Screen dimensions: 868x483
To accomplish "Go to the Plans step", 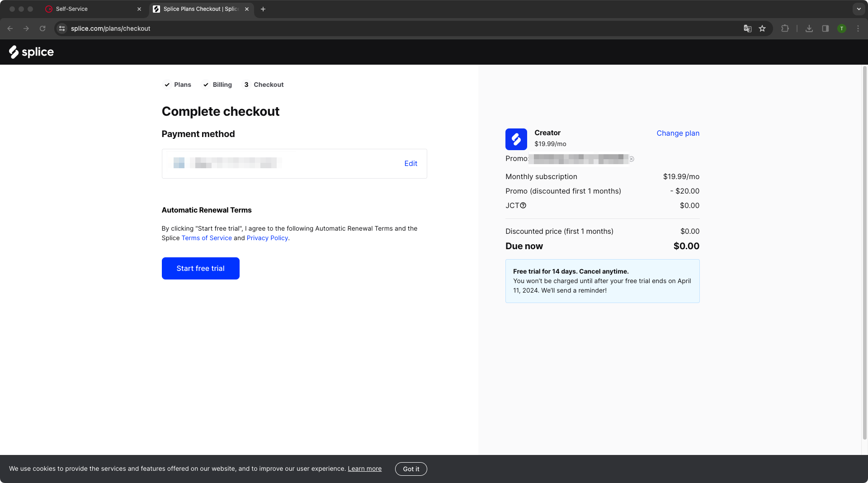I will [177, 85].
